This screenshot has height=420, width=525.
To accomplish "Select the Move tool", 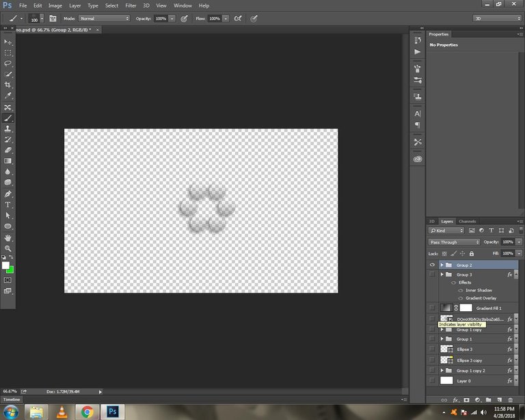I will point(8,42).
